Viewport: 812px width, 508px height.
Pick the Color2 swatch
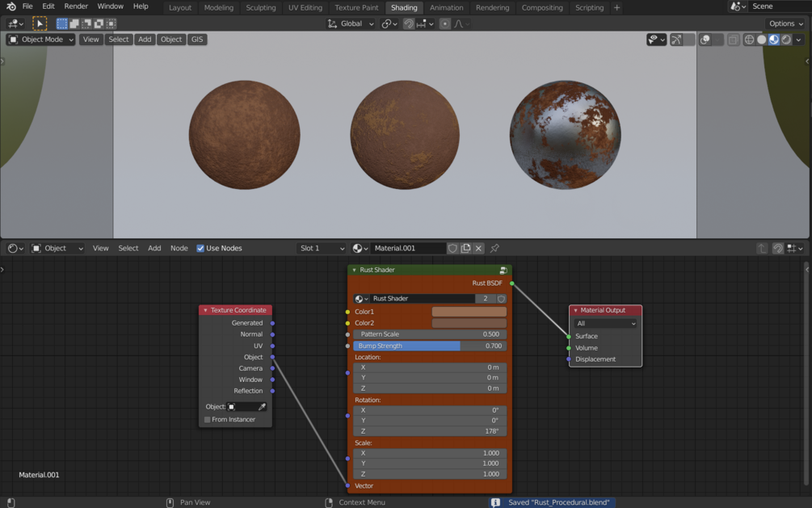coord(469,323)
